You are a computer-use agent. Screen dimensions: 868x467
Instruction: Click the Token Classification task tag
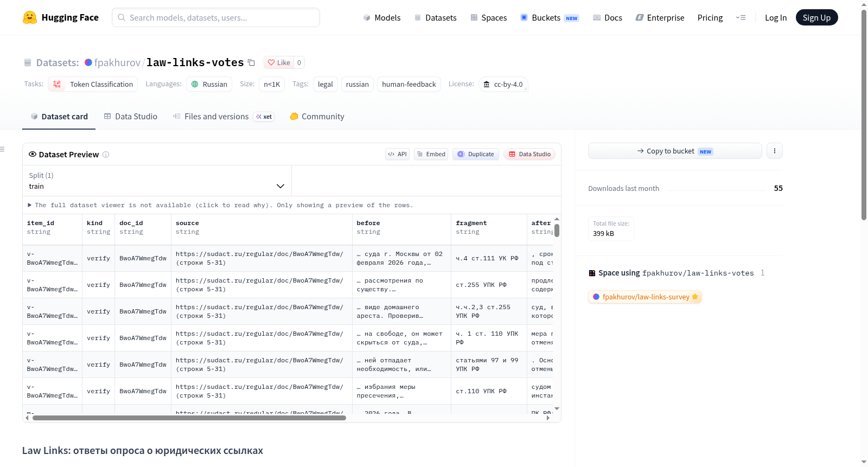(x=93, y=84)
